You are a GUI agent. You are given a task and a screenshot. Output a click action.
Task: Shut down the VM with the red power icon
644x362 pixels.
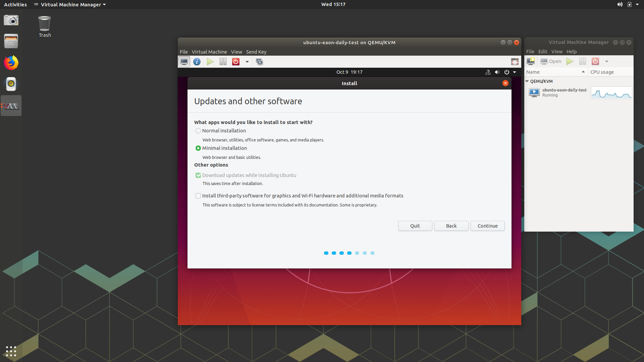[236, 62]
